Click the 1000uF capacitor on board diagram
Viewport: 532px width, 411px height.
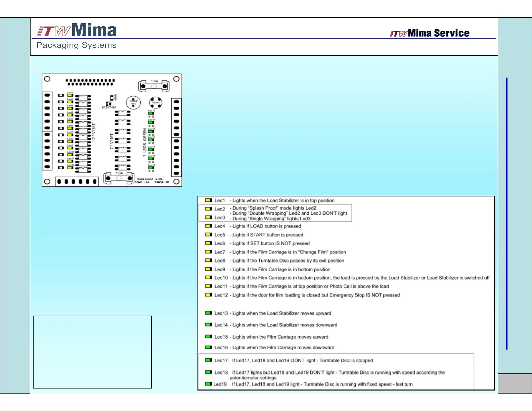133,102
